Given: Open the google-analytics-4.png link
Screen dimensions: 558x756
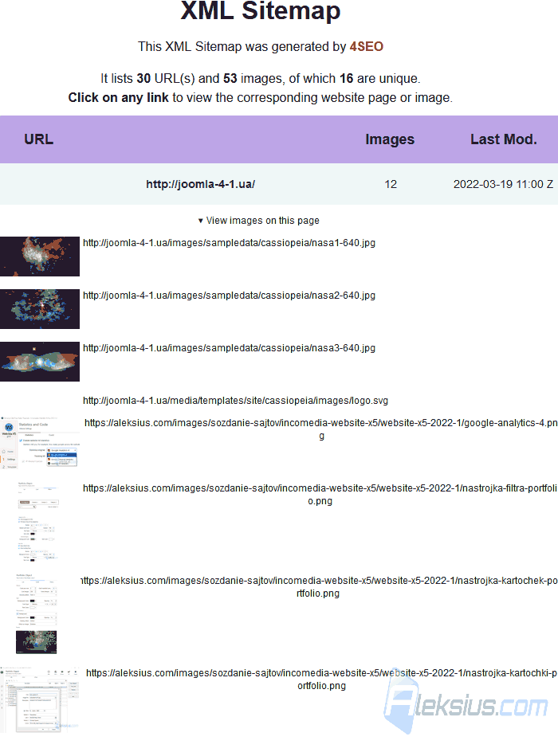Looking at the screenshot, I should [x=320, y=429].
